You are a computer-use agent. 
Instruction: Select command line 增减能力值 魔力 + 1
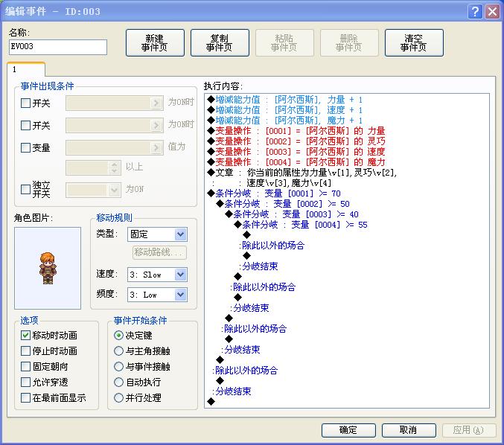coord(285,121)
